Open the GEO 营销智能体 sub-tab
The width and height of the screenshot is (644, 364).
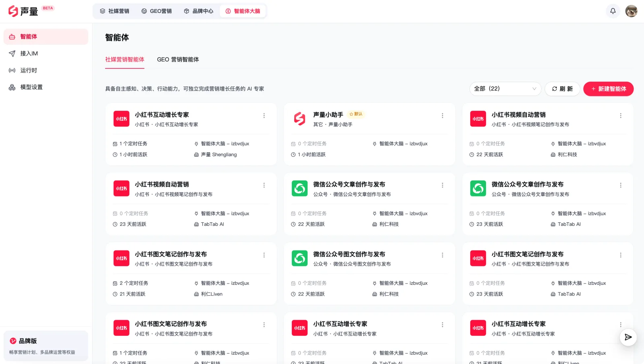pos(178,59)
